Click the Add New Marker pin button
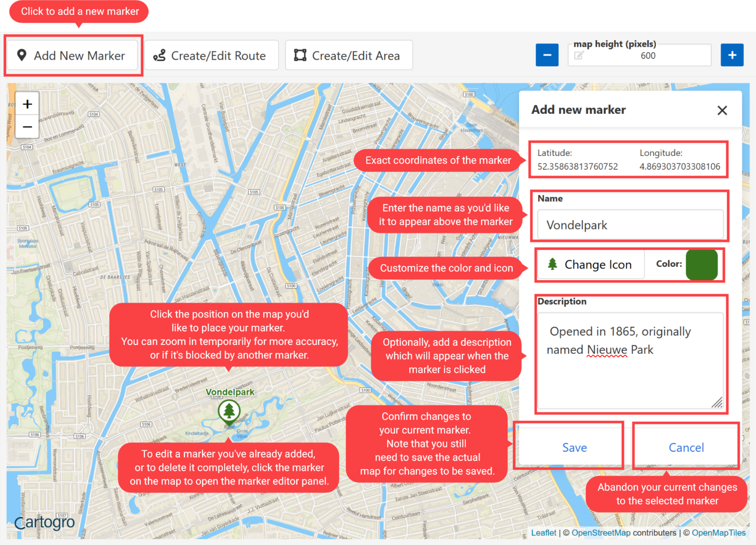Viewport: 756px width, 545px height. [72, 55]
